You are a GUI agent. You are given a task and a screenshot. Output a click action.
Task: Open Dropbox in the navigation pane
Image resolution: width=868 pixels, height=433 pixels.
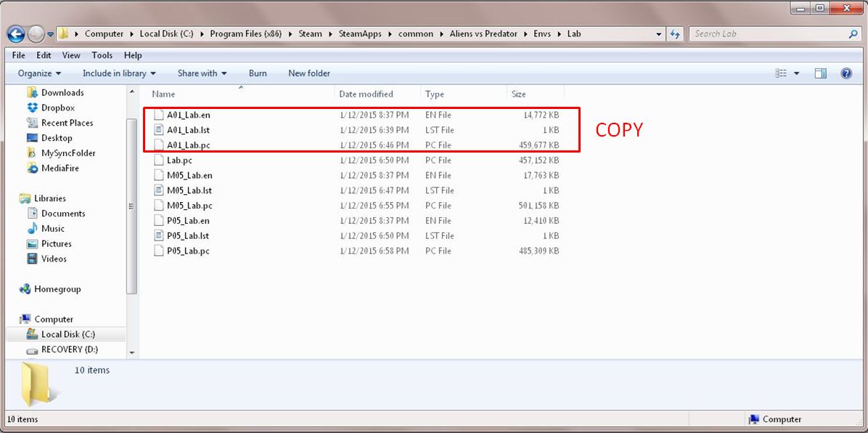click(x=57, y=108)
